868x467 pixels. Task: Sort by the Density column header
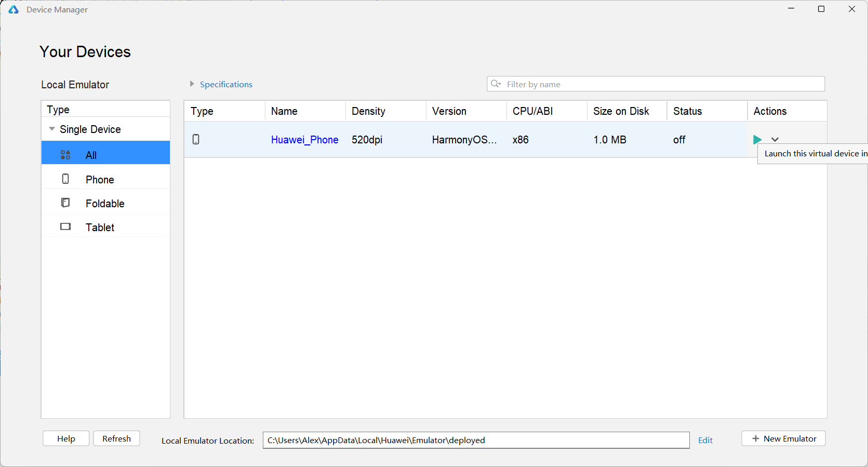click(x=386, y=111)
